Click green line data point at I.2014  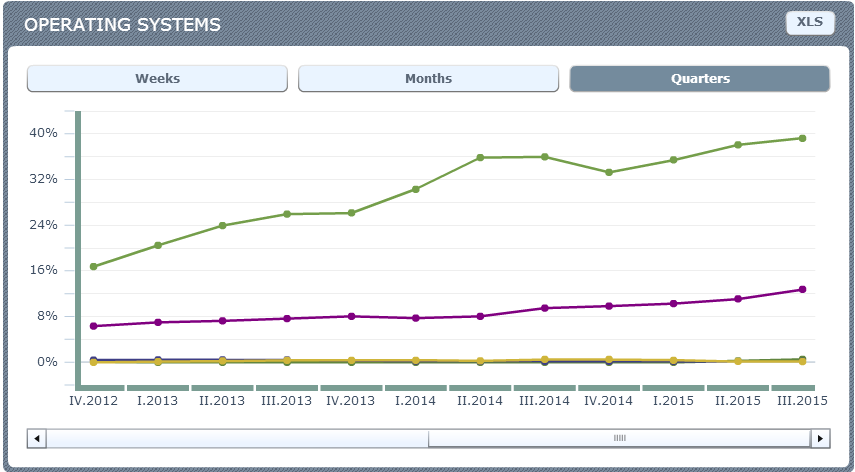pyautogui.click(x=415, y=189)
